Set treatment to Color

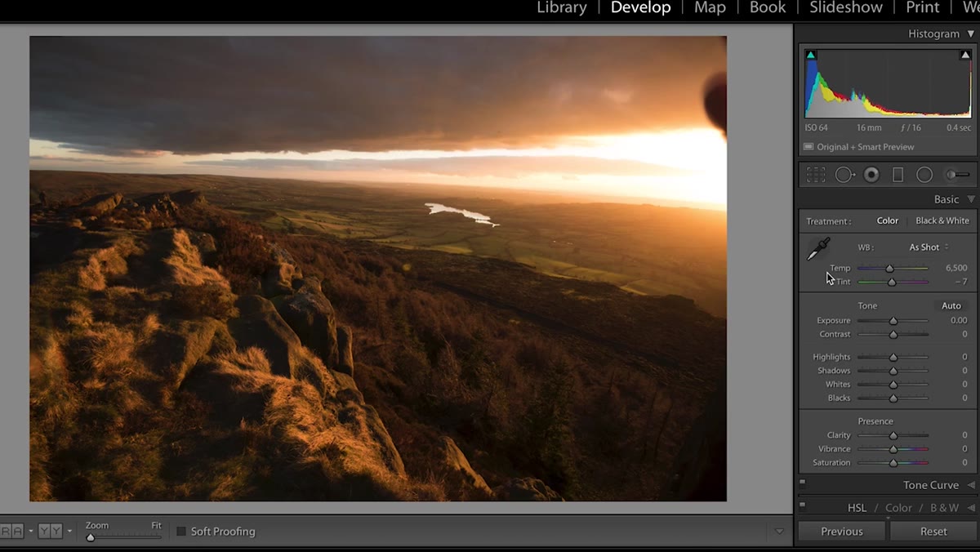pyautogui.click(x=888, y=220)
